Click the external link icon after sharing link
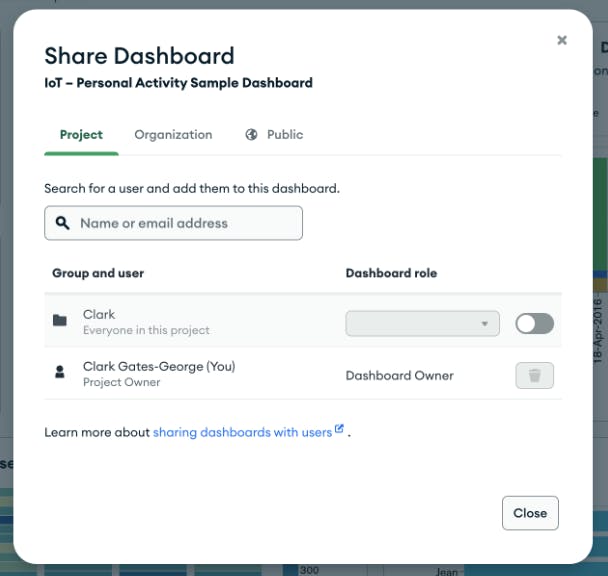Image resolution: width=608 pixels, height=576 pixels. 339,430
